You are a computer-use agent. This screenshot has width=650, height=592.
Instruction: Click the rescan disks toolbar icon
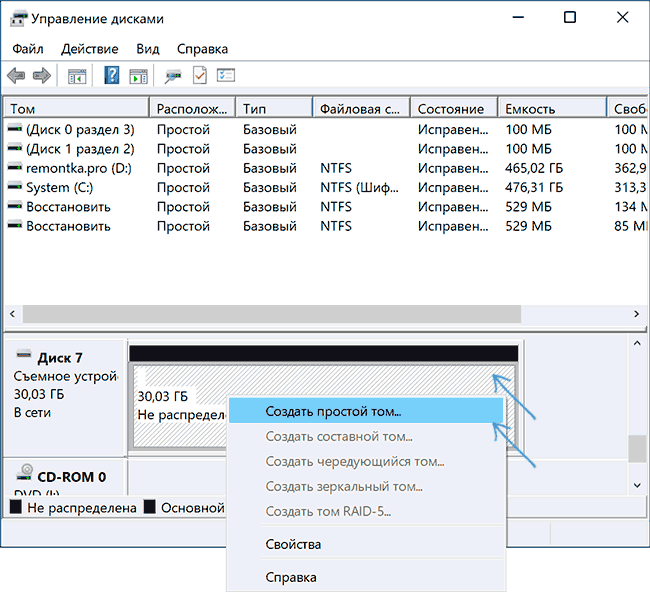(x=173, y=76)
